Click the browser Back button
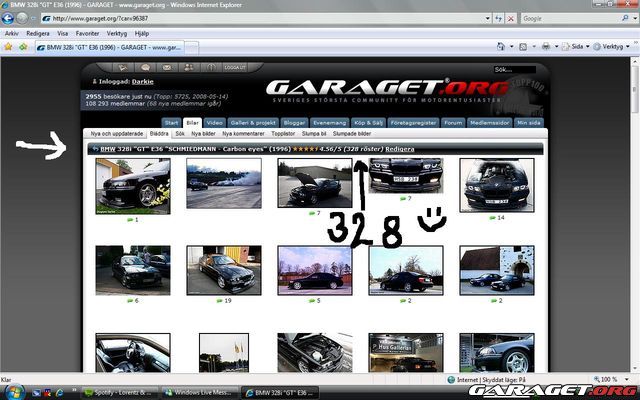The height and width of the screenshot is (400, 640). 7,18
